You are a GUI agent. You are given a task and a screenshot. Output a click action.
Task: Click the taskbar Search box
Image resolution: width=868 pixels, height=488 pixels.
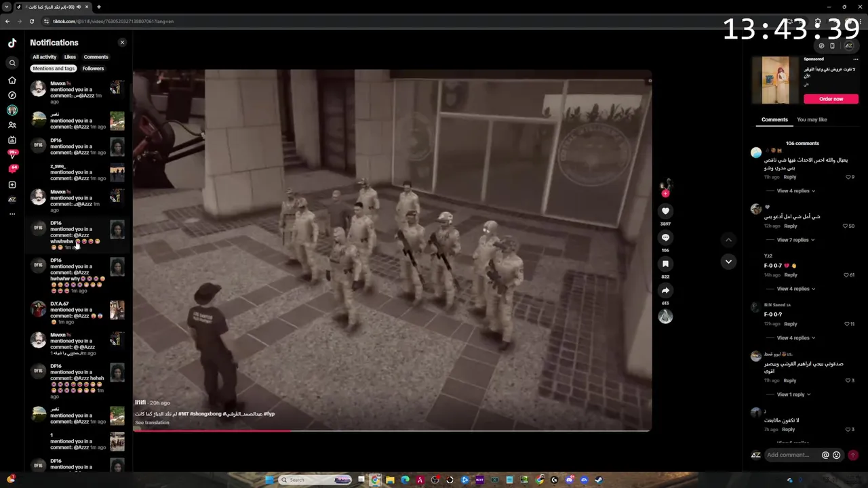[x=316, y=480]
